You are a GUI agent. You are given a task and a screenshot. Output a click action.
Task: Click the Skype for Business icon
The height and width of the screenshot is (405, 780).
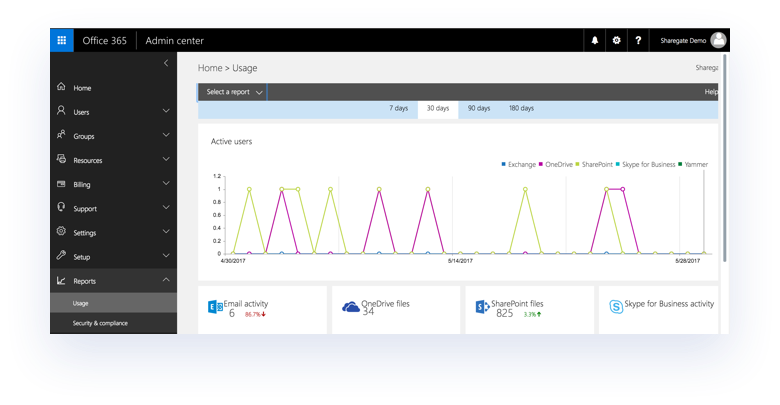pyautogui.click(x=616, y=306)
